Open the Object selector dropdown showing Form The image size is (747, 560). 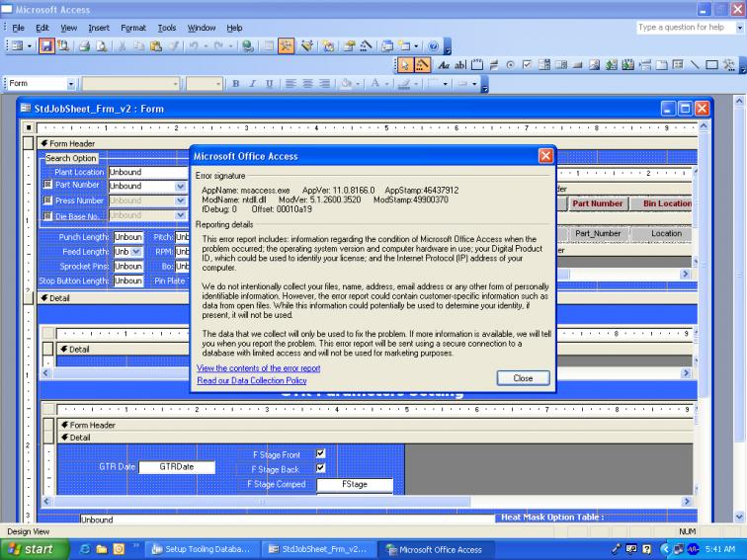pos(71,84)
